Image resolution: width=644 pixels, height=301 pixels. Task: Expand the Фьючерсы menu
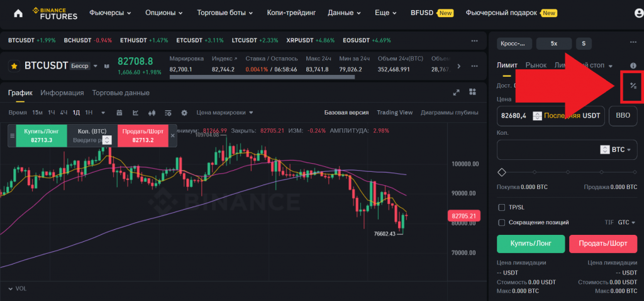111,13
